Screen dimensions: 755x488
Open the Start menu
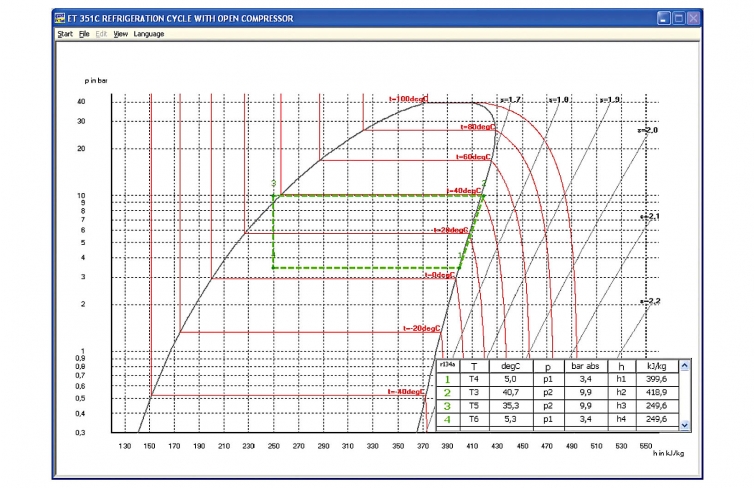click(x=65, y=34)
